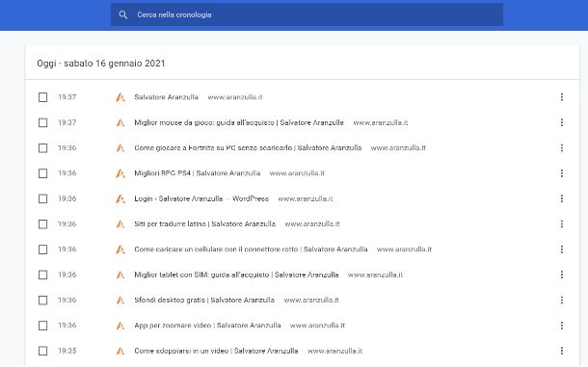This screenshot has height=367, width=588.
Task: Click the favicon beside 'Migliori RPG PS4'
Action: (x=120, y=173)
